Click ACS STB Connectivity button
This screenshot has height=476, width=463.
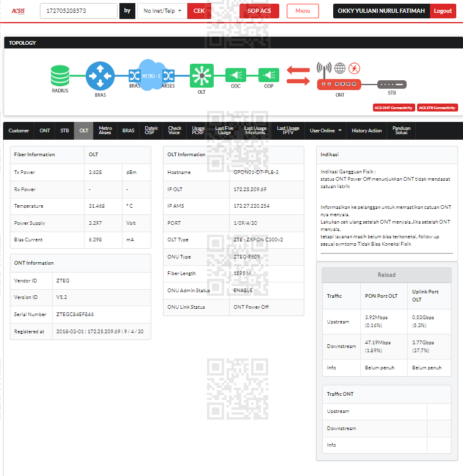tap(437, 108)
